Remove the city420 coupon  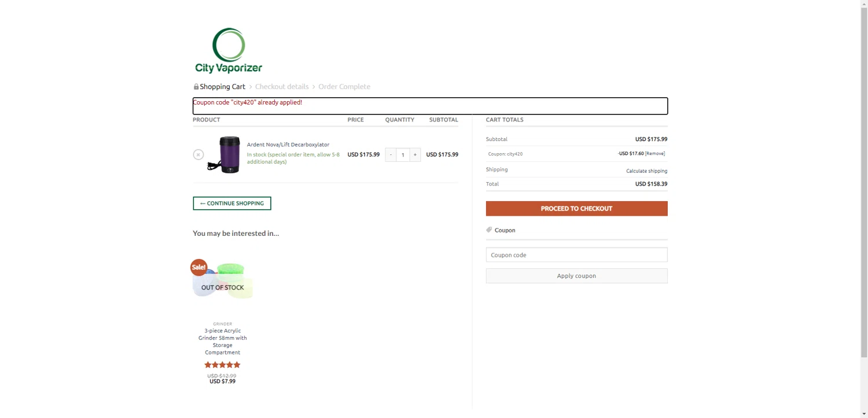click(x=655, y=154)
